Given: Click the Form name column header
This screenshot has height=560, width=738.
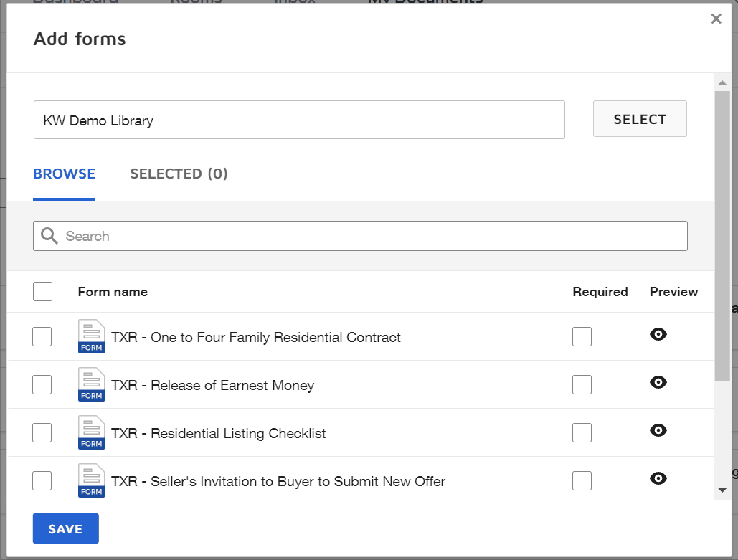Looking at the screenshot, I should point(113,292).
